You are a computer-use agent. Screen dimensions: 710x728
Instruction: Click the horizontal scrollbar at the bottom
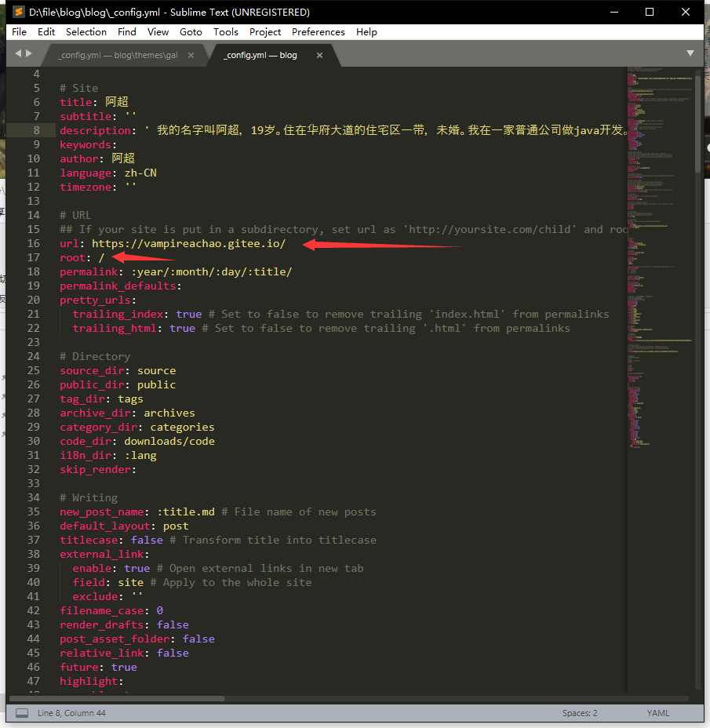pyautogui.click(x=118, y=698)
